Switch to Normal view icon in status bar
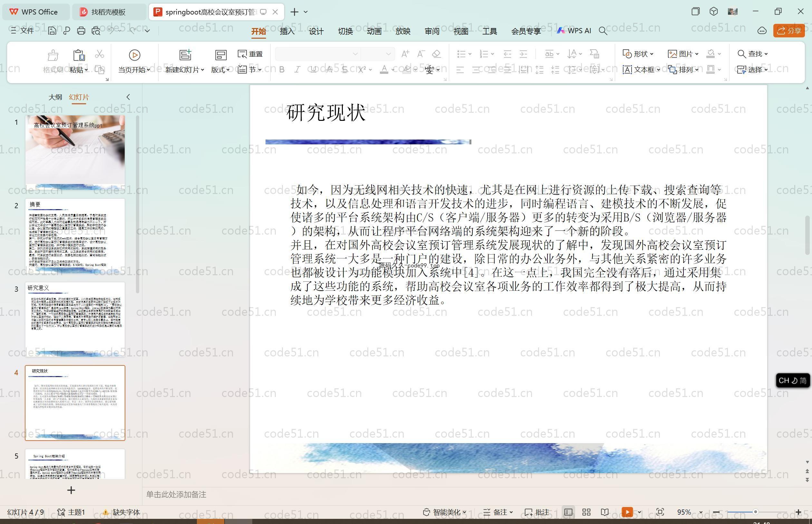812x524 pixels. (x=568, y=512)
